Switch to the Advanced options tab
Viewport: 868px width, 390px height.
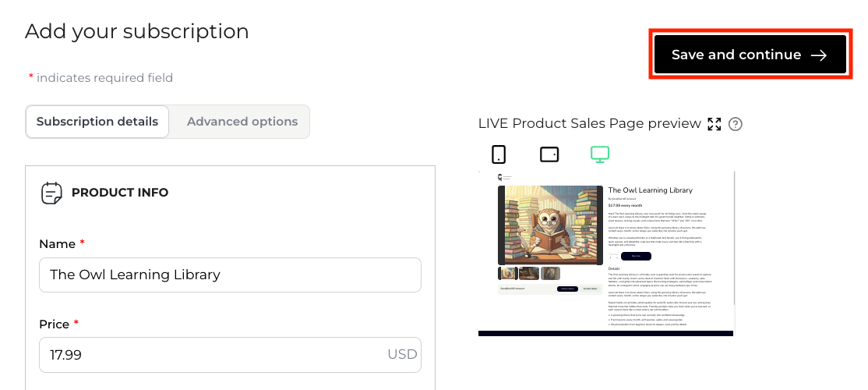[242, 122]
